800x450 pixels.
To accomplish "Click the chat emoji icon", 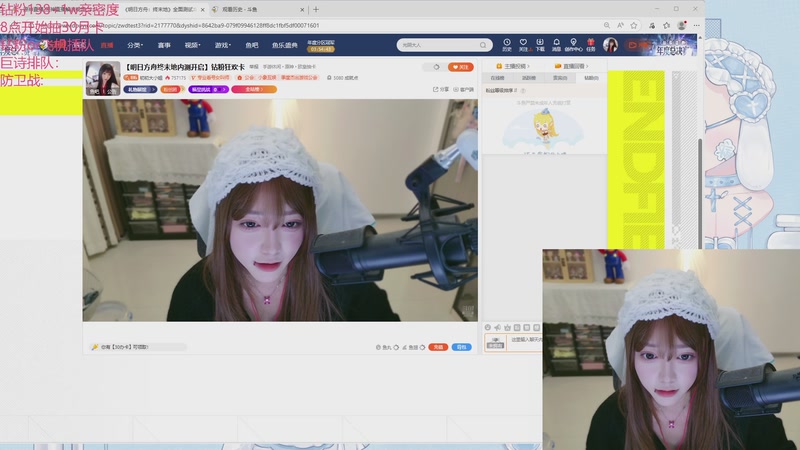I will [x=488, y=328].
